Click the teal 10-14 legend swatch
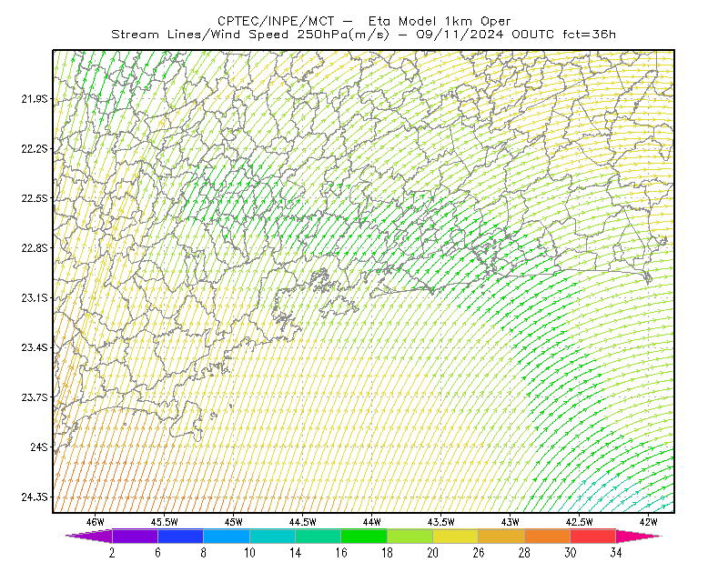The height and width of the screenshot is (562, 728). point(272,536)
